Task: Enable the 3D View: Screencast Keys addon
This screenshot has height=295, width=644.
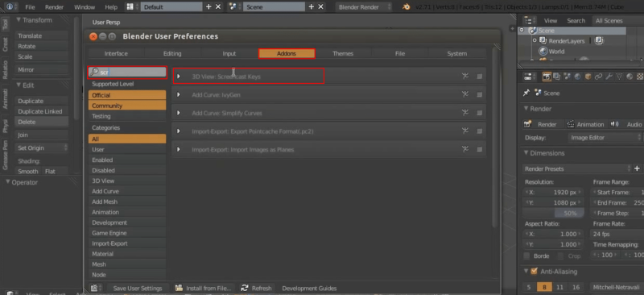Action: click(479, 77)
